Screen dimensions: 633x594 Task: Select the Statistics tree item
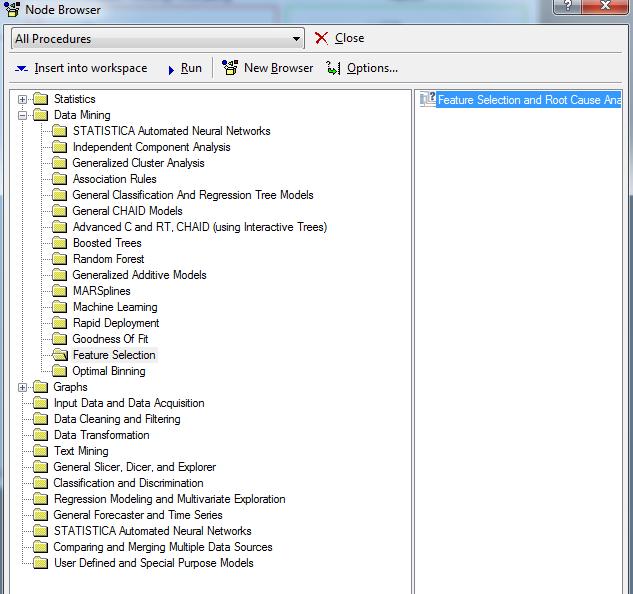click(75, 99)
